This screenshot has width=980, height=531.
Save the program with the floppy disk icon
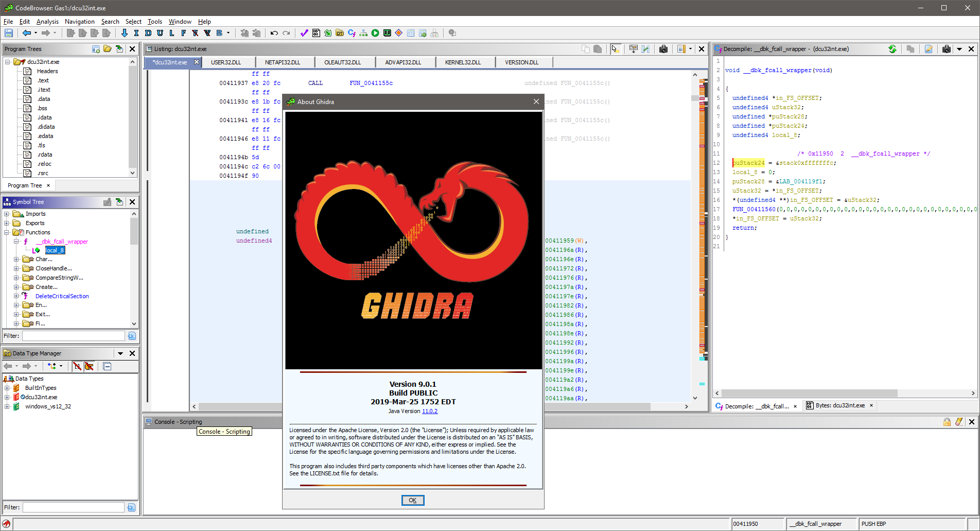pyautogui.click(x=9, y=33)
